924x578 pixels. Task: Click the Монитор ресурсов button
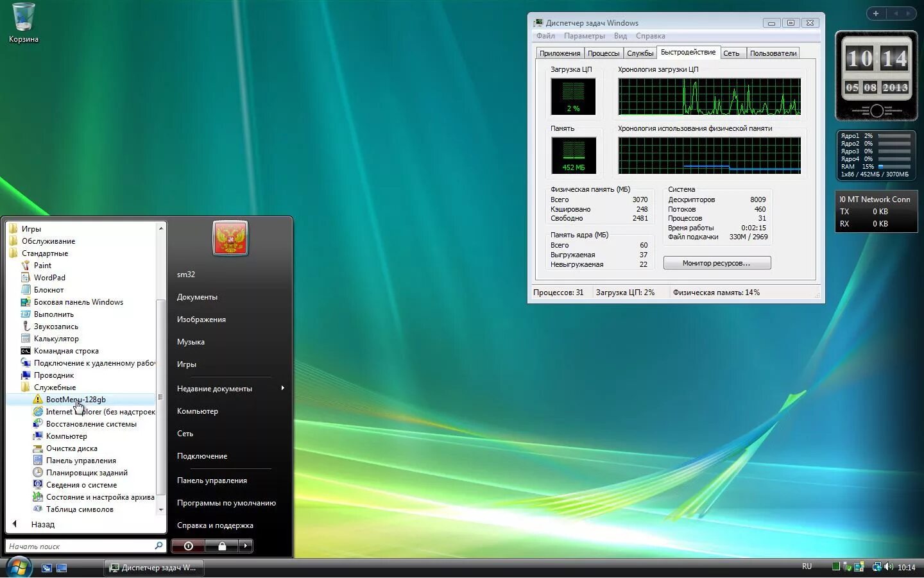pos(717,263)
